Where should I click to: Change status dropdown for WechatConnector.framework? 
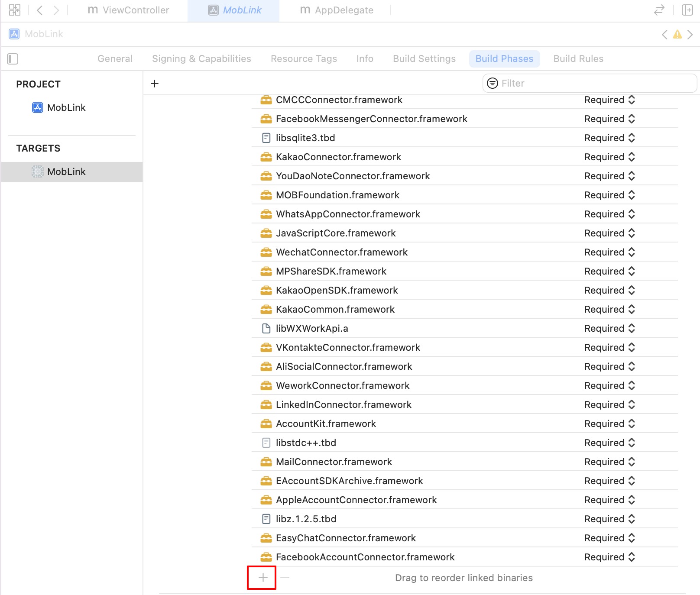pyautogui.click(x=609, y=252)
